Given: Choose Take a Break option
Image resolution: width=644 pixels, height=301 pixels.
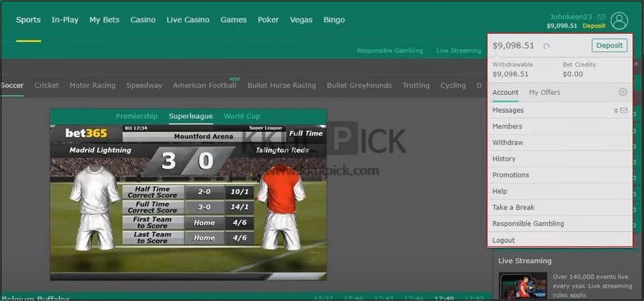Looking at the screenshot, I should pyautogui.click(x=560, y=208).
